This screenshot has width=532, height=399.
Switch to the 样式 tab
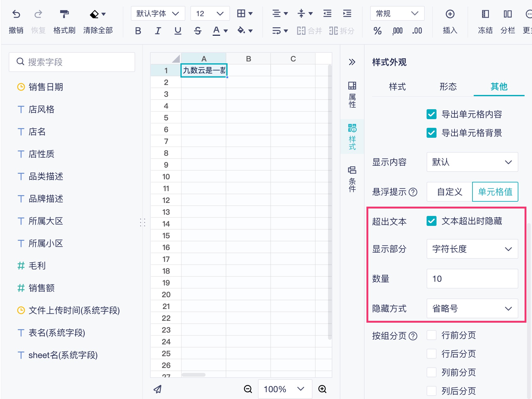[x=397, y=87]
